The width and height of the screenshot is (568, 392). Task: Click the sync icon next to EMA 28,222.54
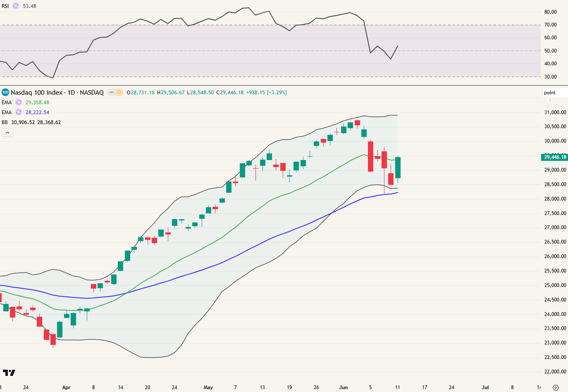coord(18,112)
